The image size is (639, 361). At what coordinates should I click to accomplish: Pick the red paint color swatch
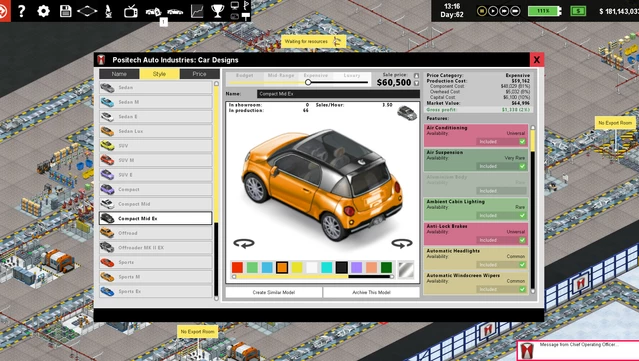coord(237,268)
